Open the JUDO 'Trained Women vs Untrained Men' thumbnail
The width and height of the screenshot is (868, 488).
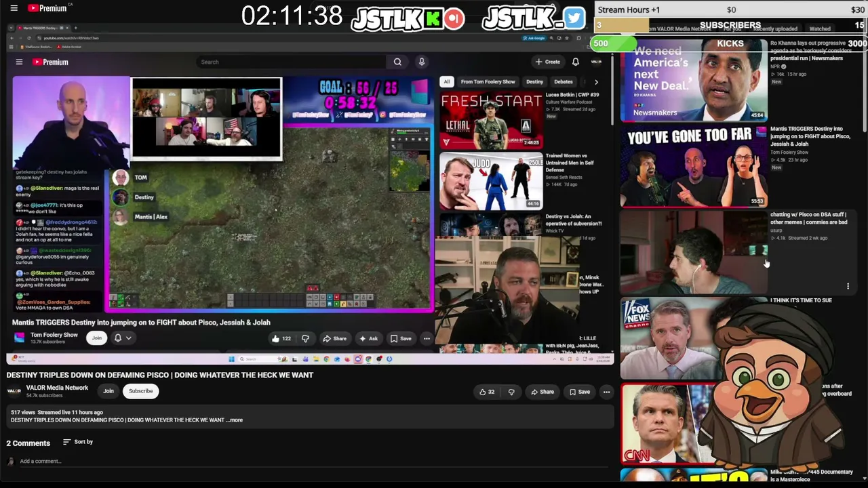[491, 180]
